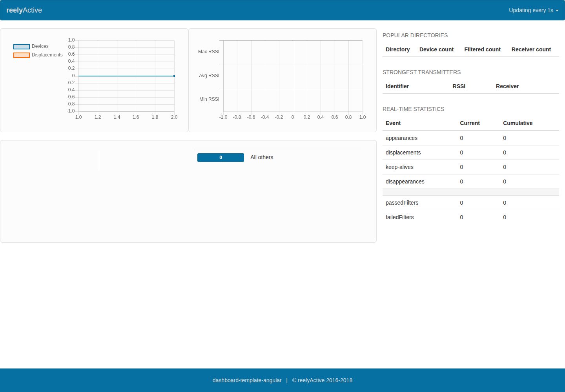The width and height of the screenshot is (565, 392).
Task: Open the Updating every 1s dropdown
Action: 534,10
